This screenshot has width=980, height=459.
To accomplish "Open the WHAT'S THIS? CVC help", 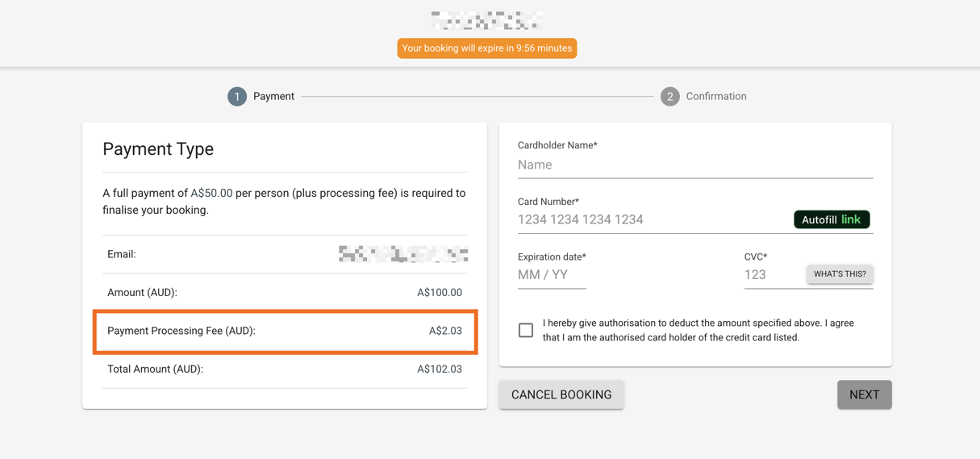I will pos(839,274).
